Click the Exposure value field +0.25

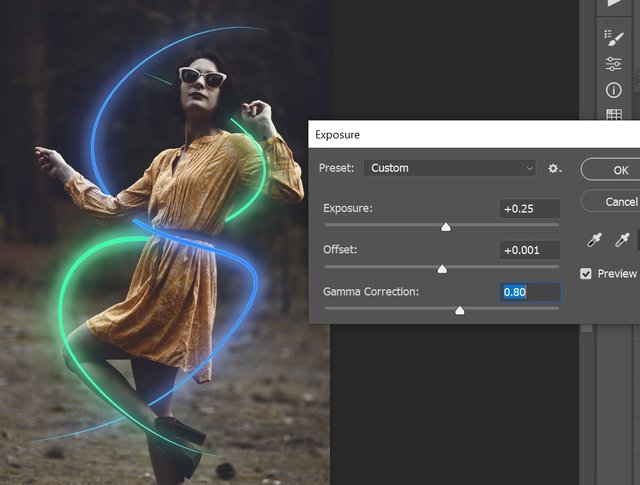pos(530,209)
